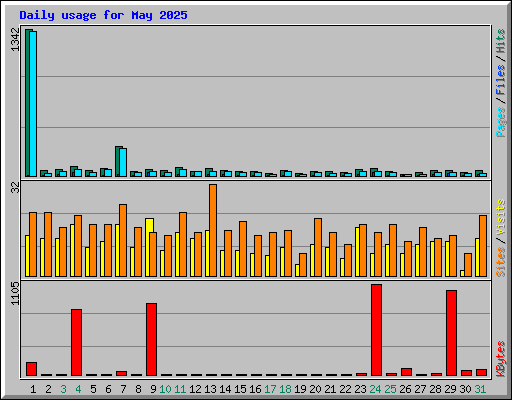
Task: Click day label 18 on the x-axis
Action: (x=285, y=389)
